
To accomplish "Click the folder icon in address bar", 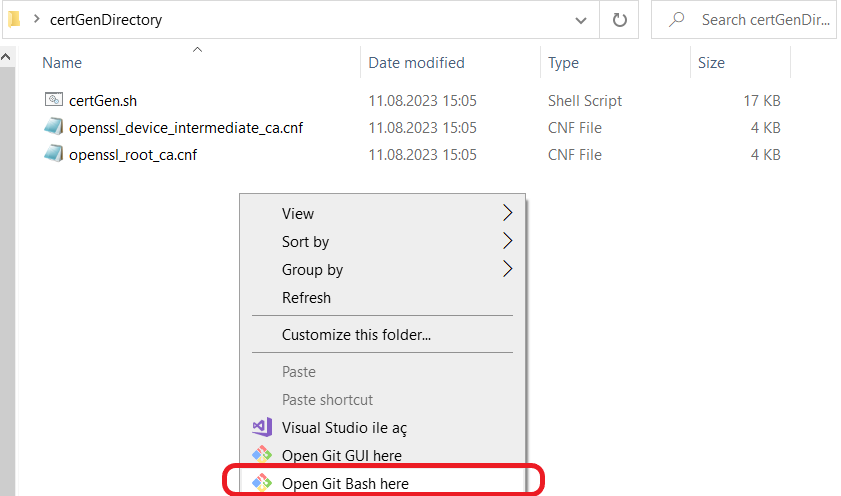I will 14,19.
